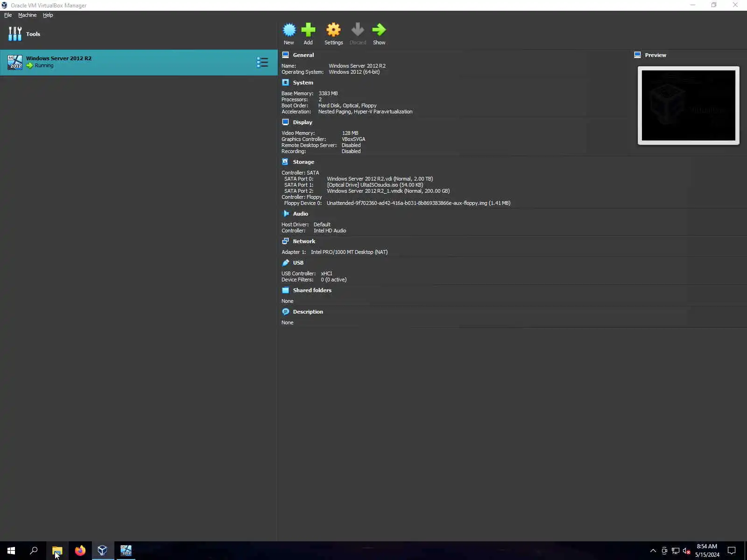Click the Windows Server 2012 R2.vdi disk entry
This screenshot has width=747, height=560.
(380, 179)
